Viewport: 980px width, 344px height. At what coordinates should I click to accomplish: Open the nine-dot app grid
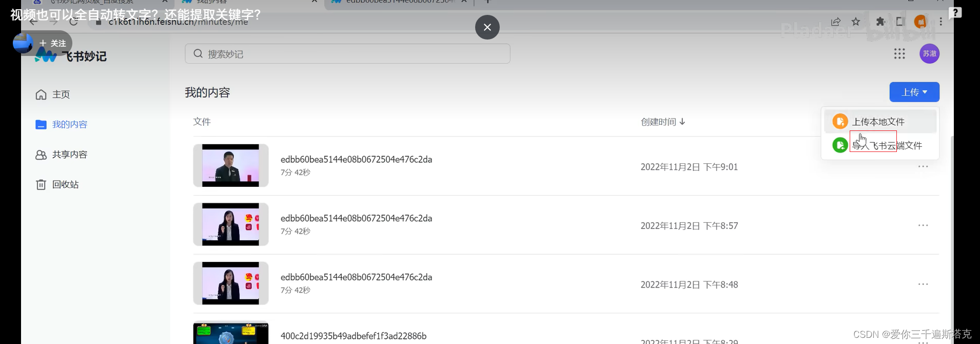(x=899, y=54)
